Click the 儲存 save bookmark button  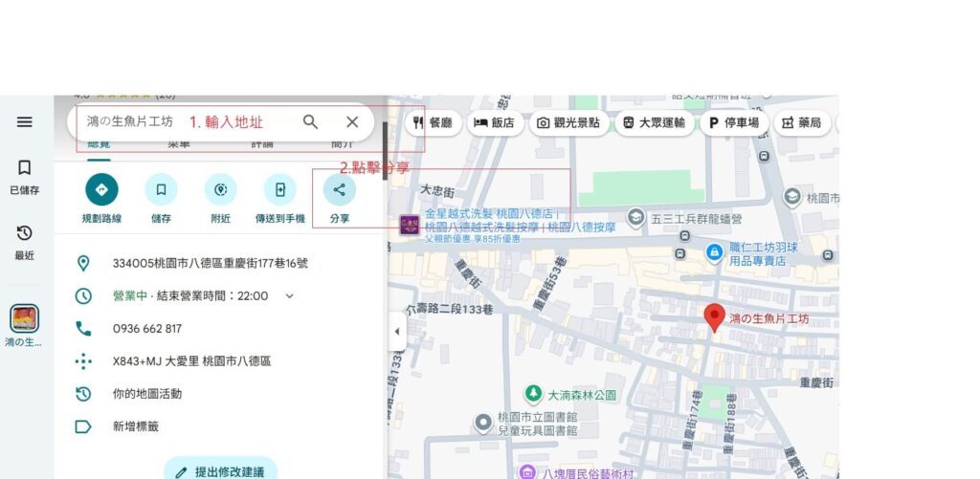(x=161, y=199)
